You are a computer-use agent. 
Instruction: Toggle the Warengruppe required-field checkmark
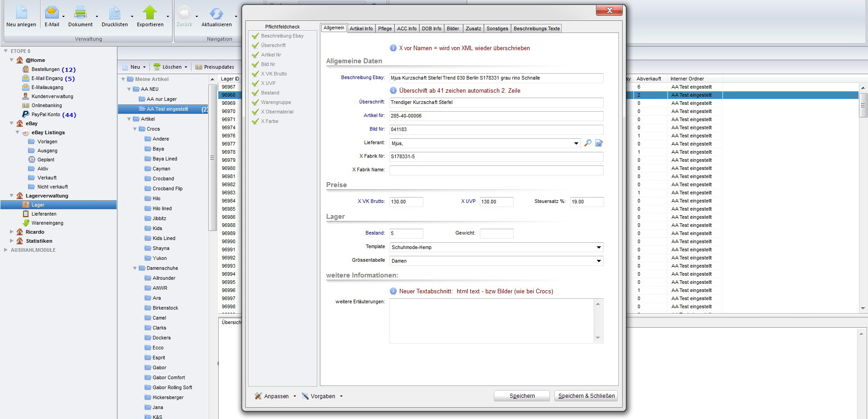pos(255,103)
